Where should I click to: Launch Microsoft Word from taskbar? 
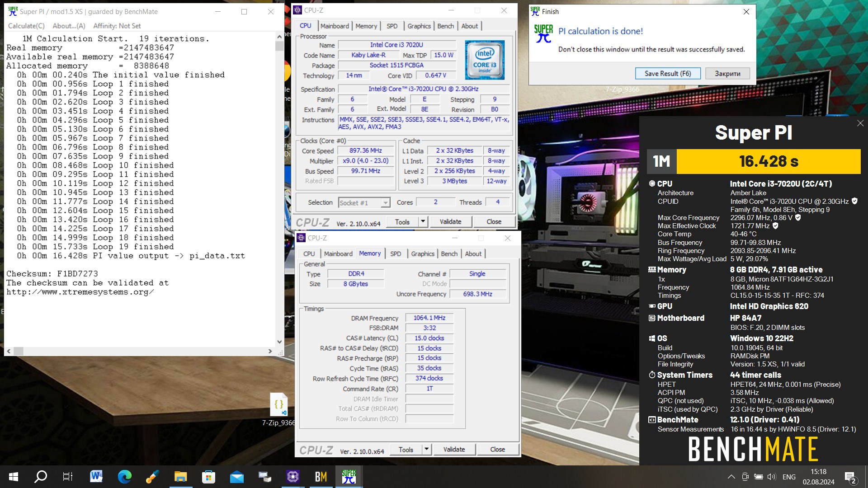pyautogui.click(x=96, y=477)
